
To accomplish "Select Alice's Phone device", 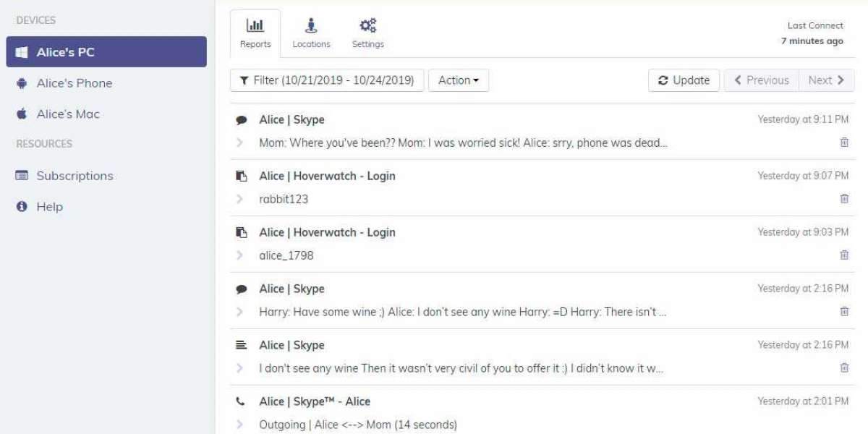I will [x=75, y=83].
